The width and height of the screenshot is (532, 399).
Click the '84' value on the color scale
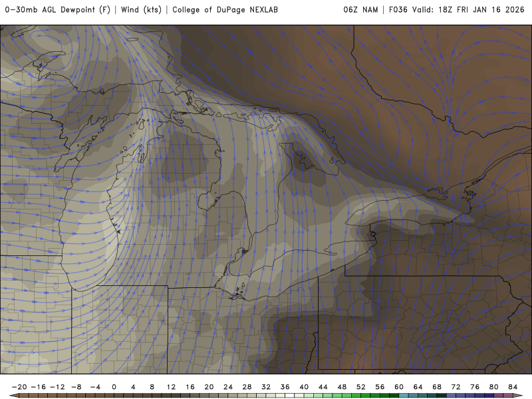(513, 387)
